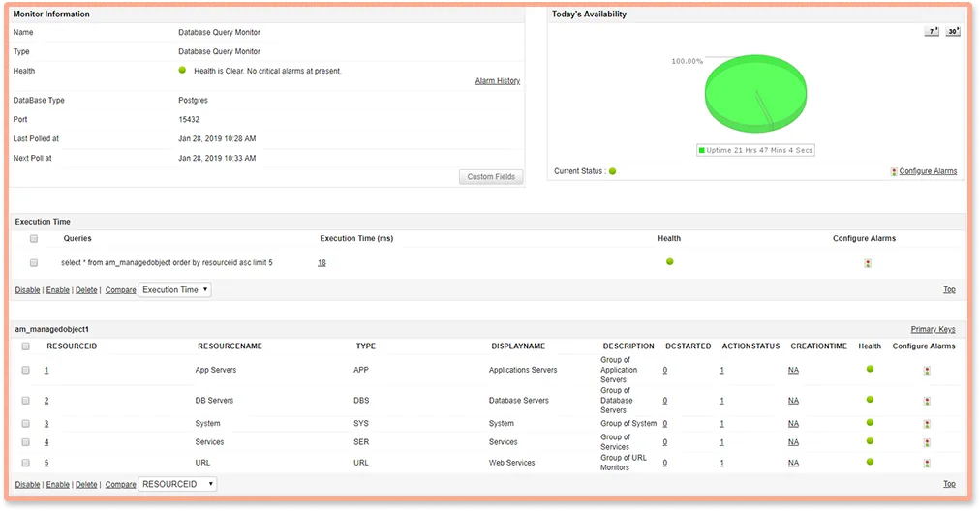Image resolution: width=980 pixels, height=511 pixels.
Task: Click DCSTARTED value 0 in App Servers row
Action: click(665, 371)
